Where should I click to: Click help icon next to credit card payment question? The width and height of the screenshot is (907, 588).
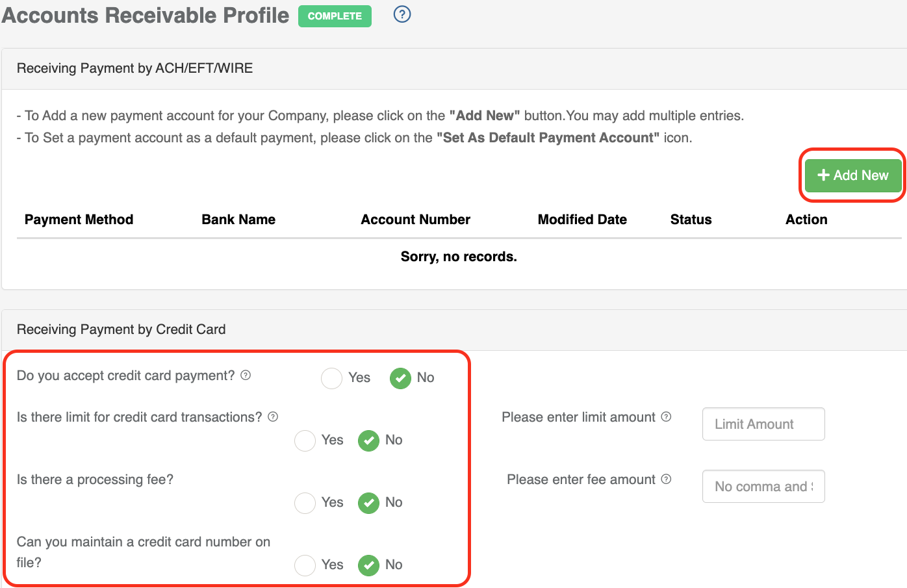tap(246, 375)
